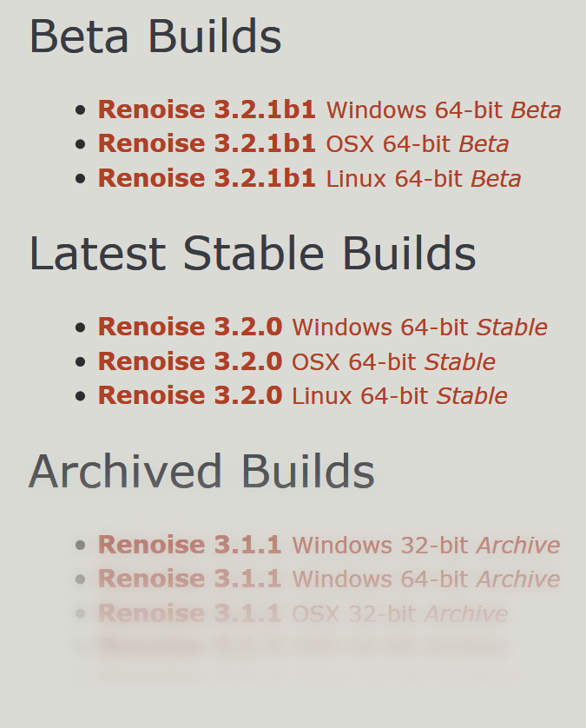
Task: Click bullet beside Windows 32-bit Archive entry
Action: [x=80, y=545]
